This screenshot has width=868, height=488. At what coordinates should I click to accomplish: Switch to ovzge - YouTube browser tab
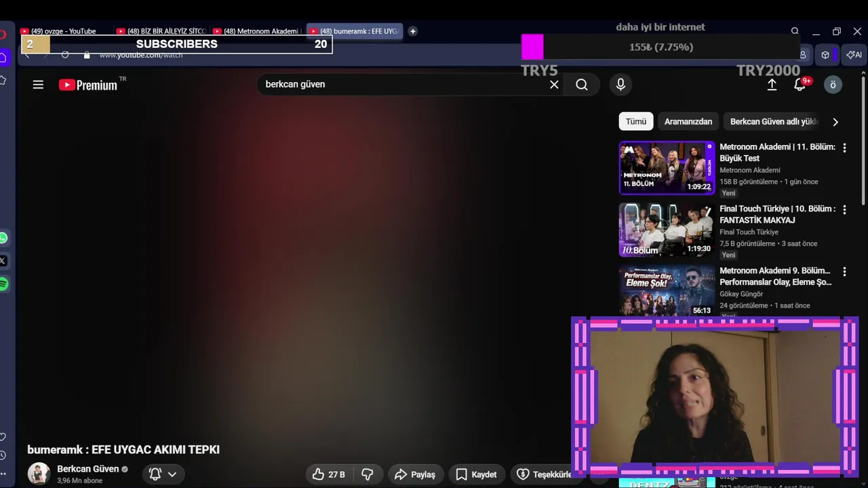click(63, 31)
